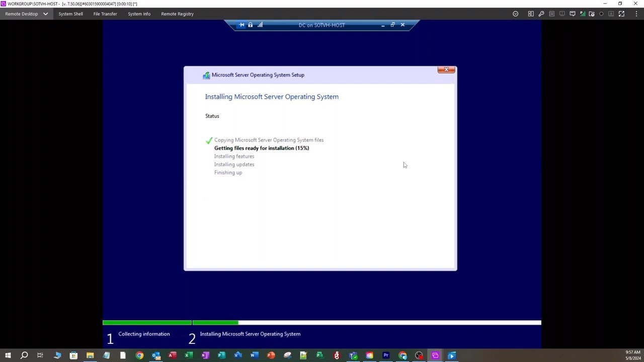
Task: Open the connection quality bars icon
Action: [583, 14]
